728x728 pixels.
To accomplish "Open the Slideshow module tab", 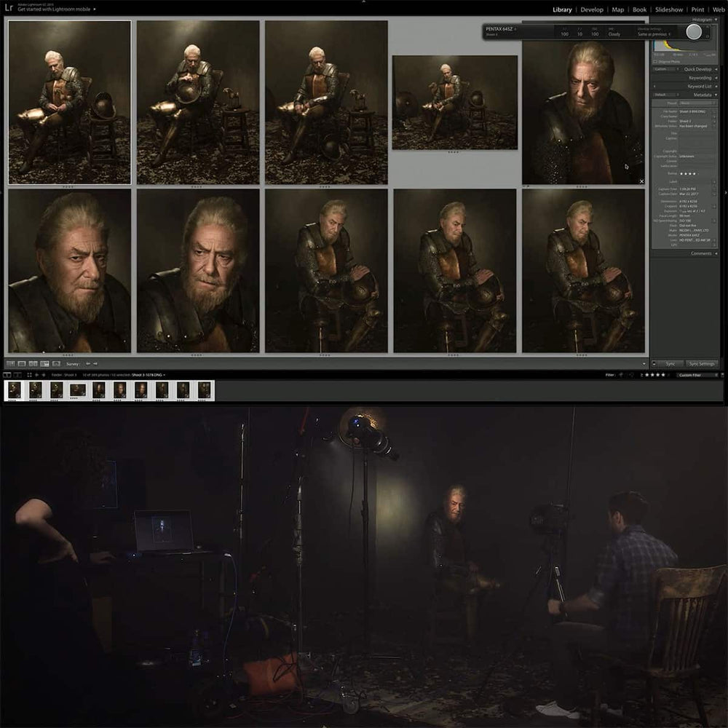I will coord(668,9).
